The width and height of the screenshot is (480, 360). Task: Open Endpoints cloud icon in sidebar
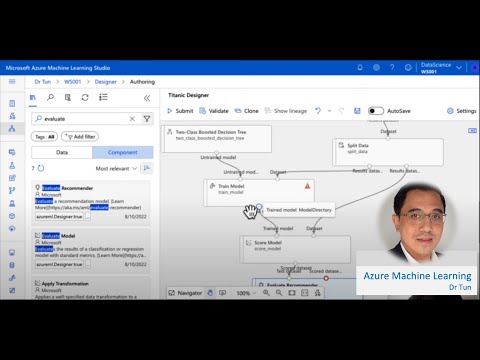pyautogui.click(x=12, y=228)
